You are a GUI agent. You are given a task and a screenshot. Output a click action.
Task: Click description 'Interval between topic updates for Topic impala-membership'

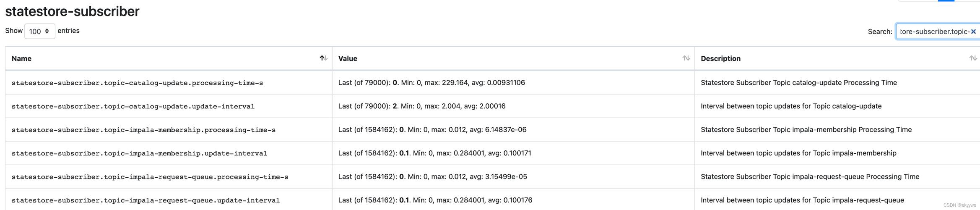(x=798, y=153)
